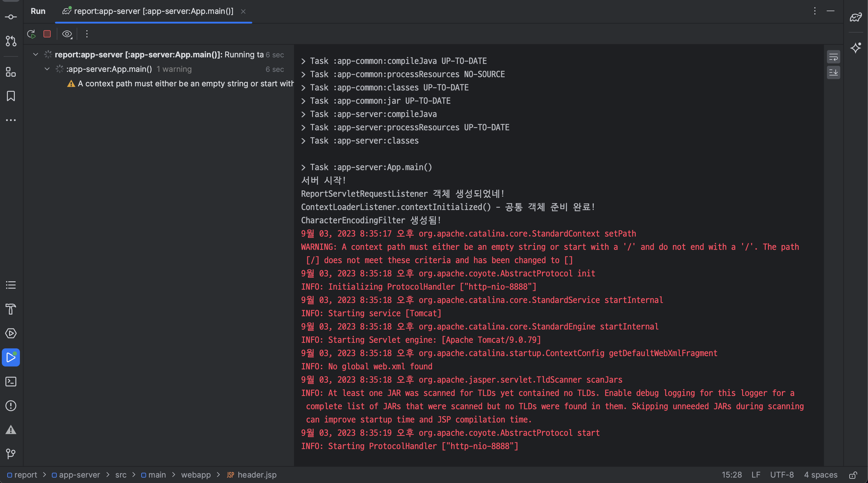Viewport: 868px width, 483px height.
Task: Toggle scroll to end of console
Action: coord(833,72)
